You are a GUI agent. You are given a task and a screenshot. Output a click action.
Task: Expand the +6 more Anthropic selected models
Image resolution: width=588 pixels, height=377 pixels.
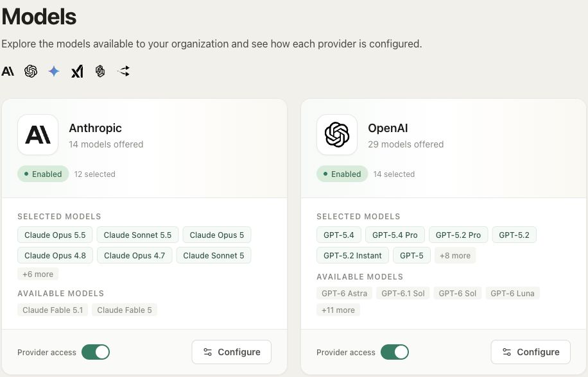(38, 274)
